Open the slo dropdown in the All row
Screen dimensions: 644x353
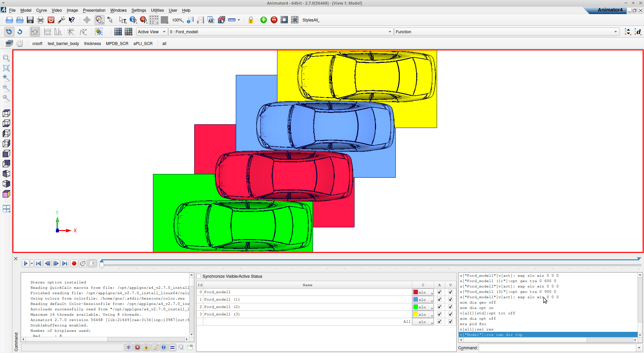(423, 322)
